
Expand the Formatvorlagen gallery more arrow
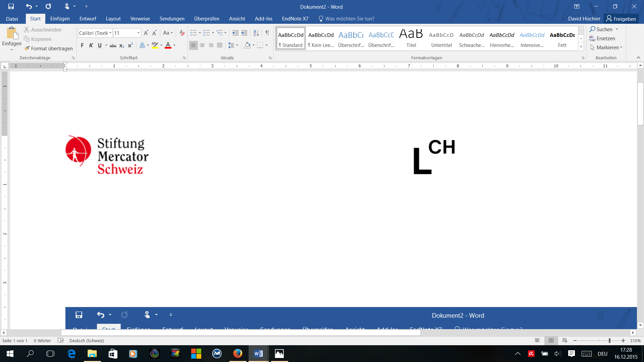click(x=581, y=47)
